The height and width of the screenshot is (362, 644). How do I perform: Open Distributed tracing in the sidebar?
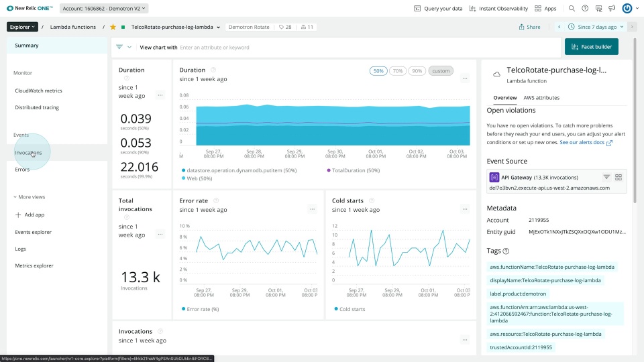point(56,107)
